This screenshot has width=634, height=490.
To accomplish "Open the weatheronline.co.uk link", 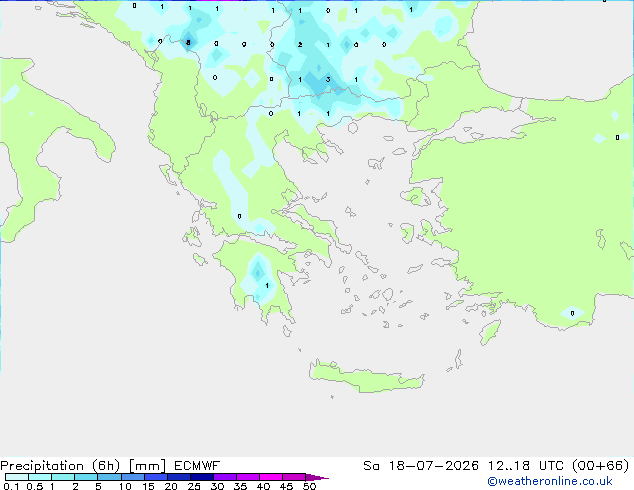I will 550,481.
